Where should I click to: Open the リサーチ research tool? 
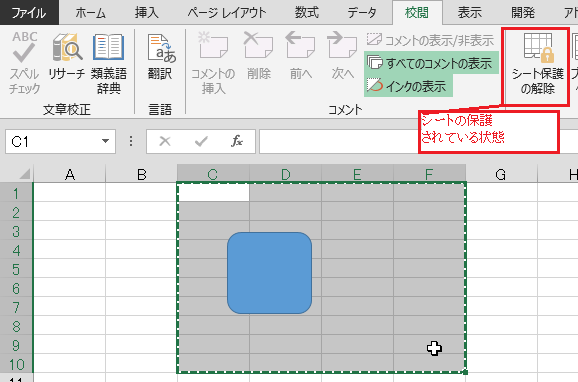click(x=67, y=56)
